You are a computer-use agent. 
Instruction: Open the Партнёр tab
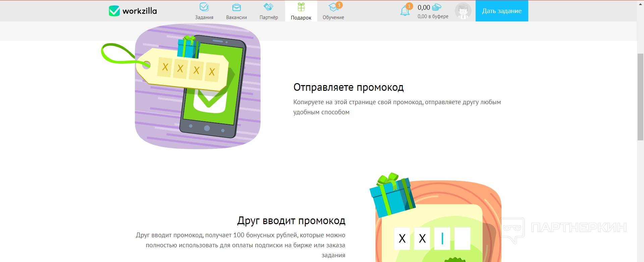pyautogui.click(x=269, y=11)
